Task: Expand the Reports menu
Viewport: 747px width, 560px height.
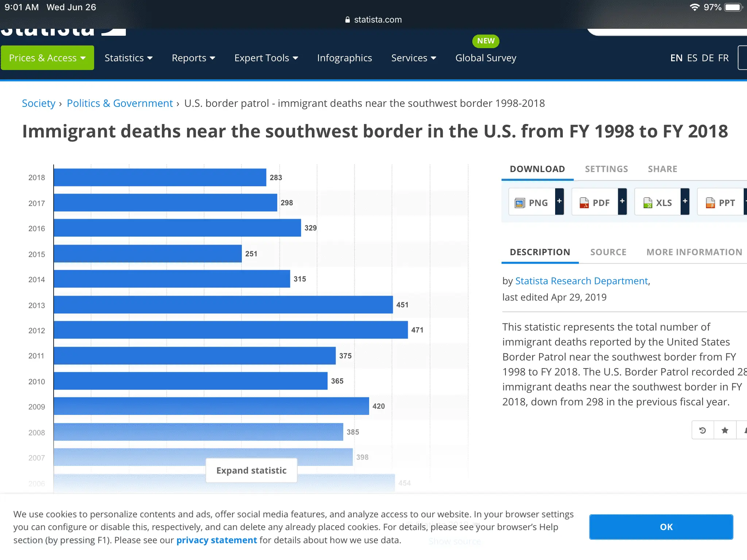Action: pyautogui.click(x=193, y=58)
